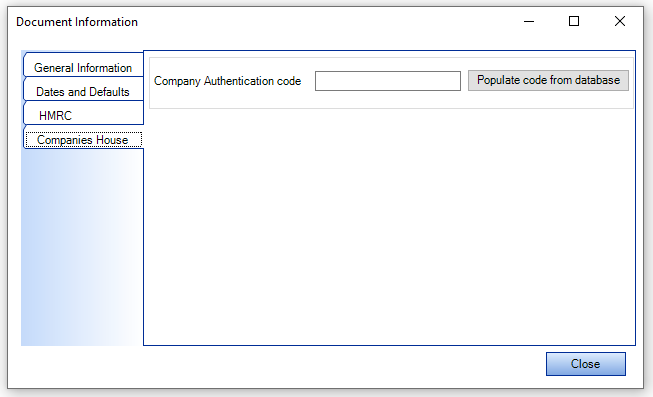Click Populate code from database button
This screenshot has width=653, height=397.
click(x=548, y=80)
